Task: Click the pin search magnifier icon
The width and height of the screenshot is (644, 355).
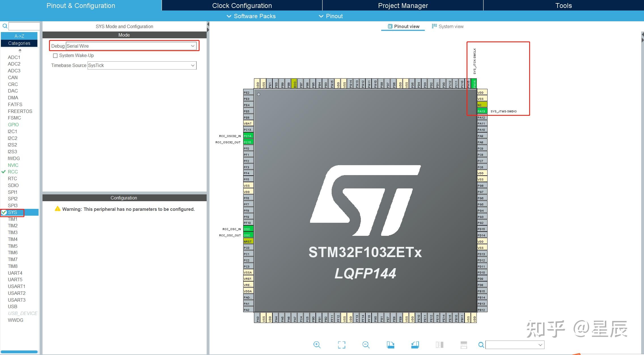Action: pos(481,345)
